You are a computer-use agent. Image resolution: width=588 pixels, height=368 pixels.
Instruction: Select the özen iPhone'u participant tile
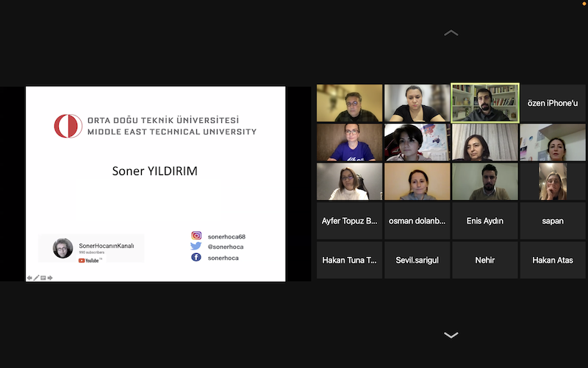tap(553, 103)
